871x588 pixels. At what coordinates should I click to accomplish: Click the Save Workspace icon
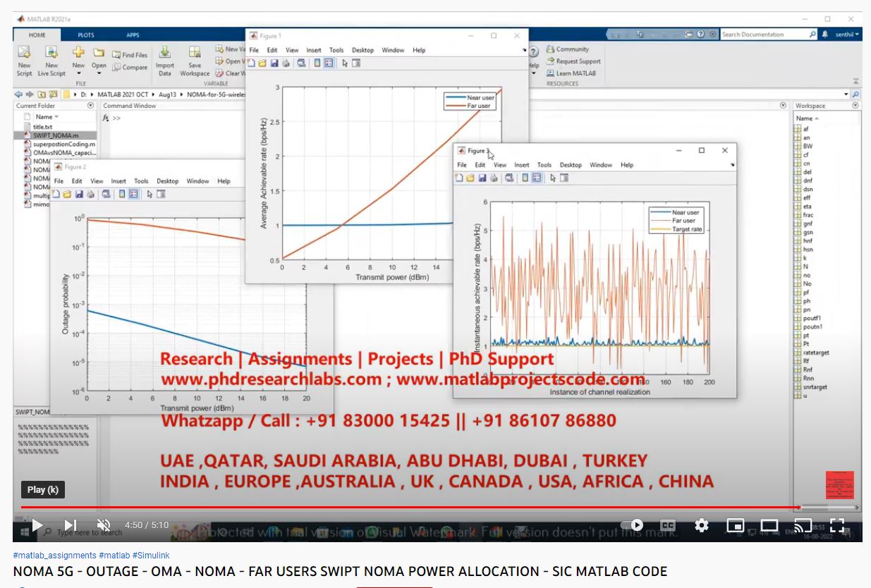pos(195,54)
